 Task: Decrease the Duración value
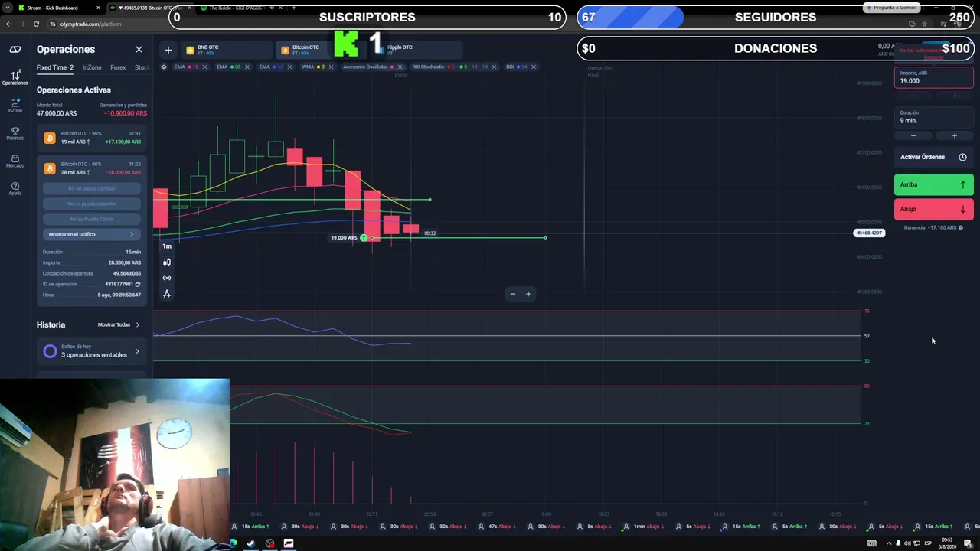pos(913,135)
